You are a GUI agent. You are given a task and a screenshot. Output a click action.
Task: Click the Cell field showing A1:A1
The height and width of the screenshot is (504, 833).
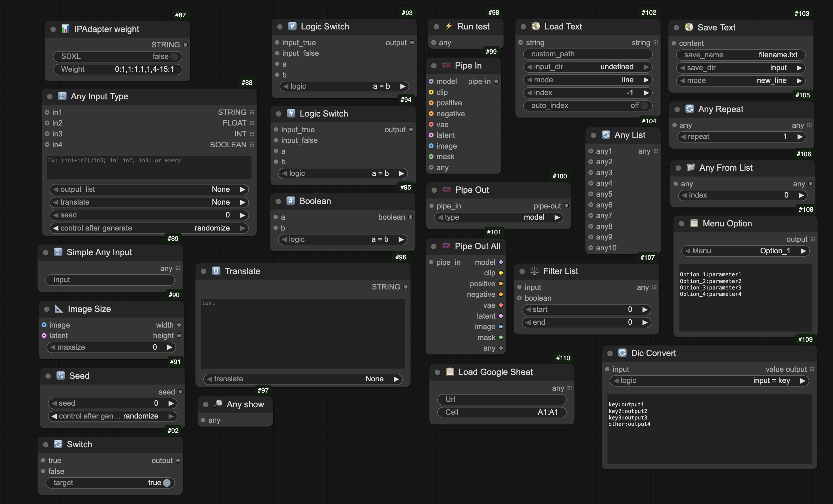[x=502, y=412]
